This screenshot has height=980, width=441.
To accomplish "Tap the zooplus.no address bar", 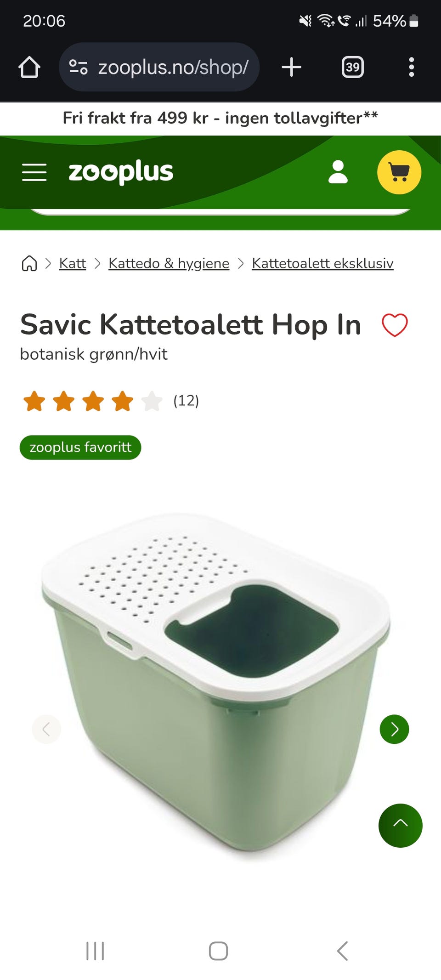I will (x=159, y=67).
